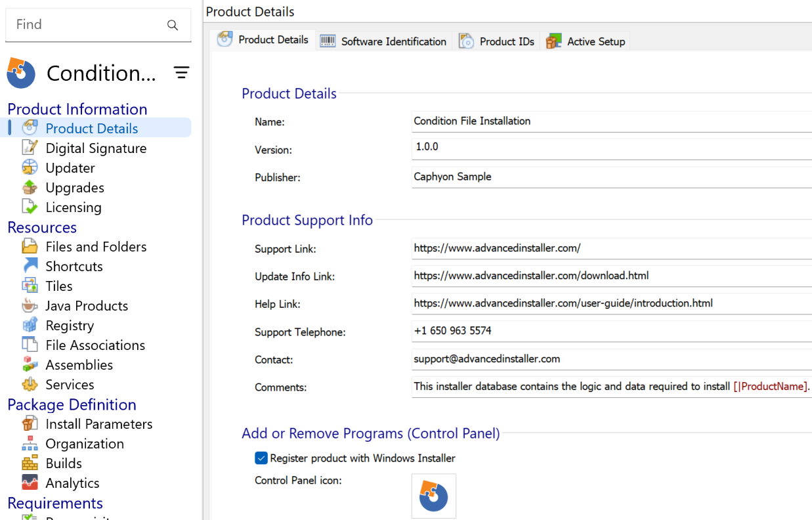The height and width of the screenshot is (520, 812).
Task: Click the Product IDs tab disc icon
Action: [x=466, y=41]
